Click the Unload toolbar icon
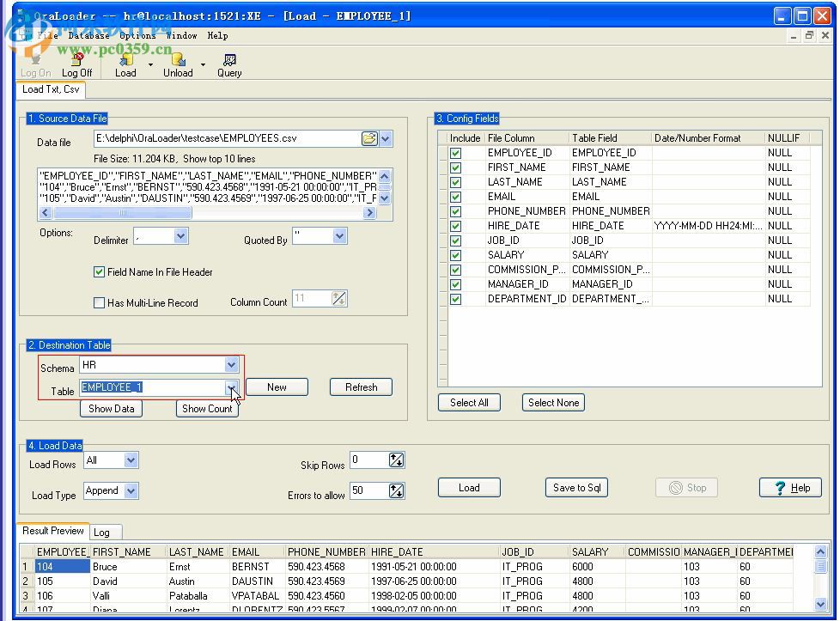 [178, 64]
